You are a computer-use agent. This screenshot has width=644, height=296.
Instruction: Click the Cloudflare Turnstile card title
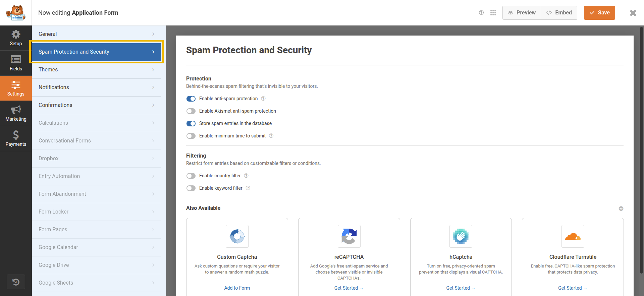(x=573, y=257)
